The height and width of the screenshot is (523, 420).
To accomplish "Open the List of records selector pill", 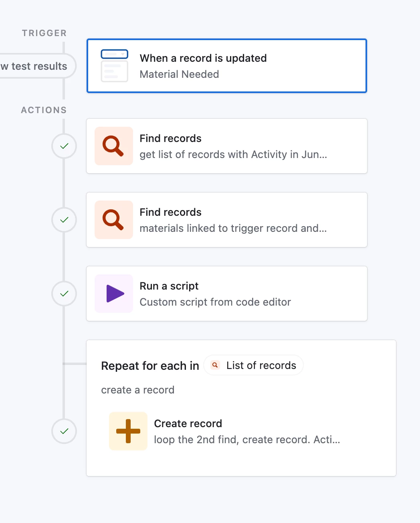I will pos(254,365).
